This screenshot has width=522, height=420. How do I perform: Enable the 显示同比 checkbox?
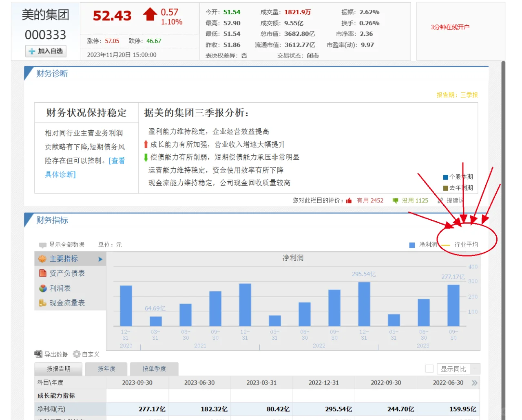pos(429,368)
